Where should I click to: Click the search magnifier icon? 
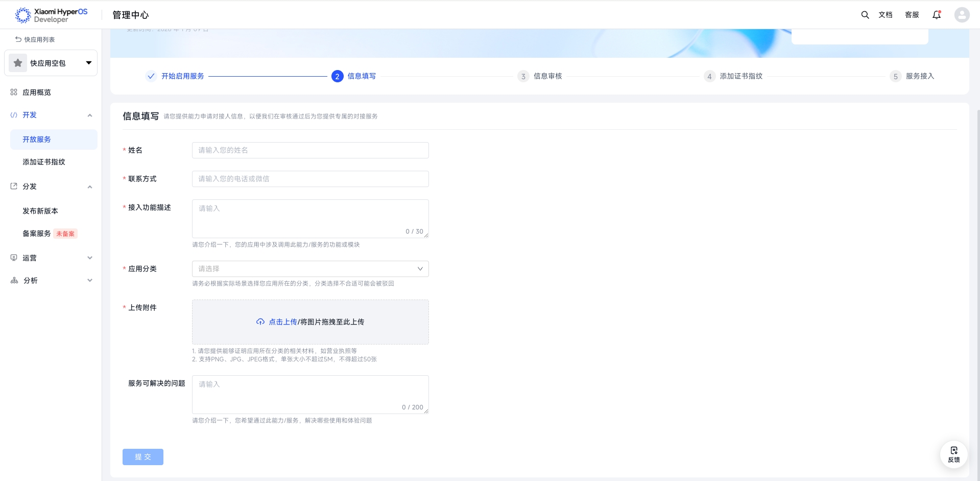click(865, 15)
